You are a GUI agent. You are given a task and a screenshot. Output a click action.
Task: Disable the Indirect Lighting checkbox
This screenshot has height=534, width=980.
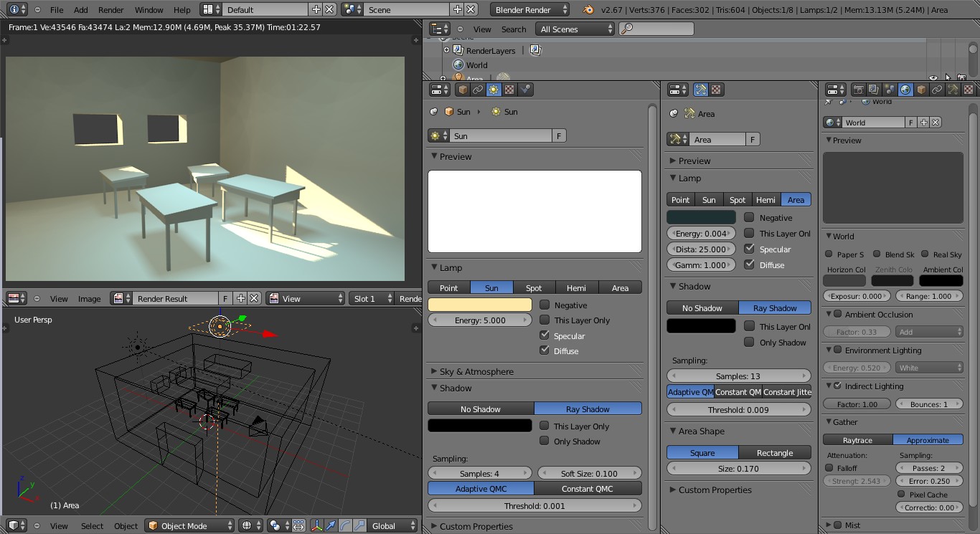click(x=837, y=386)
